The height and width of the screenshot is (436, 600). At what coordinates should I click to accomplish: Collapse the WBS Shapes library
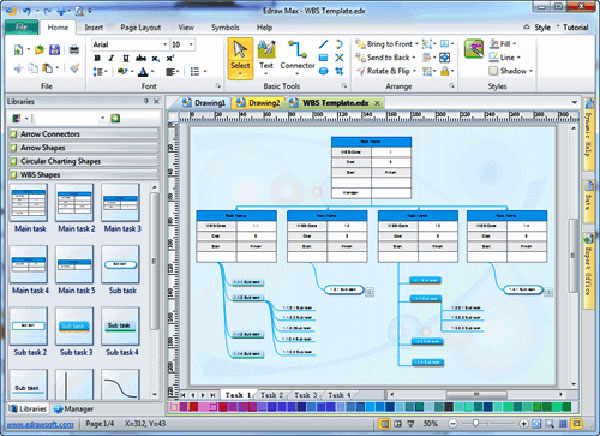pyautogui.click(x=83, y=175)
